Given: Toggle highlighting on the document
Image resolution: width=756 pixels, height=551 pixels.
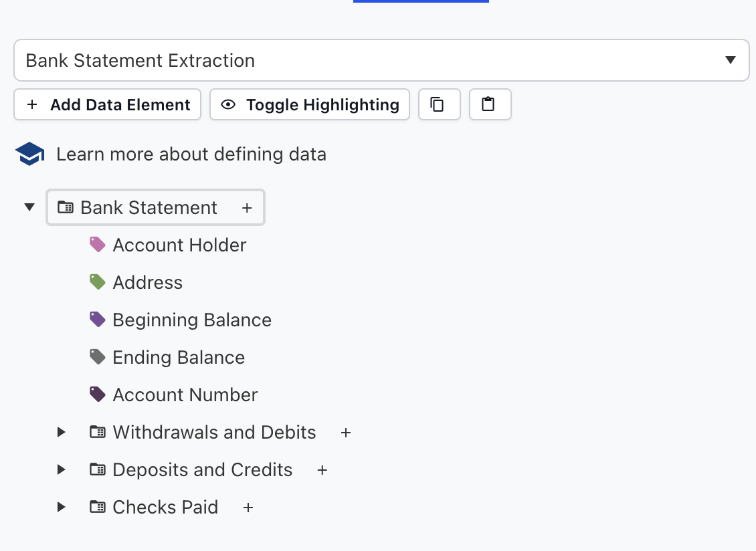Looking at the screenshot, I should (x=309, y=104).
